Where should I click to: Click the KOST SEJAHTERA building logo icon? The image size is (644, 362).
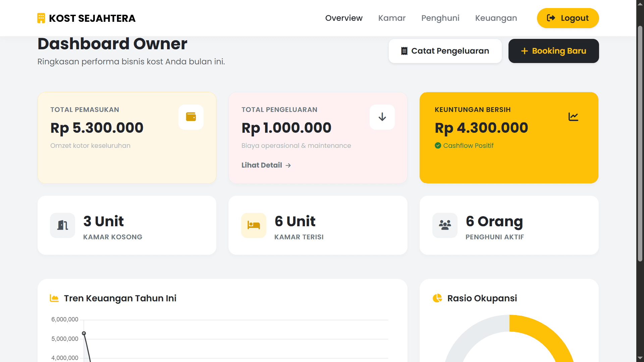tap(41, 18)
